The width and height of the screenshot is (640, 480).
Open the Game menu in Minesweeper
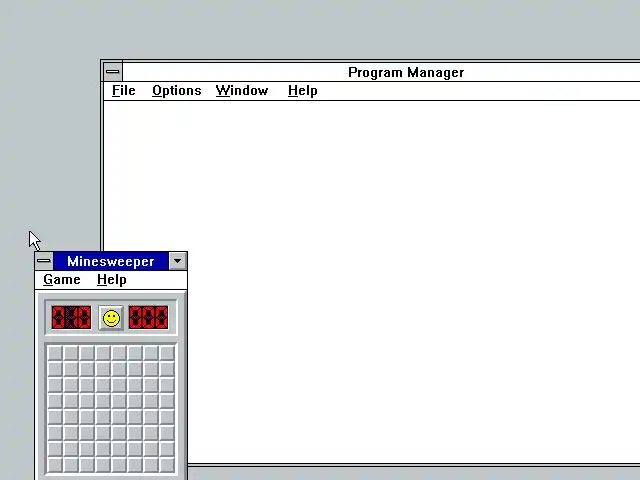click(62, 280)
